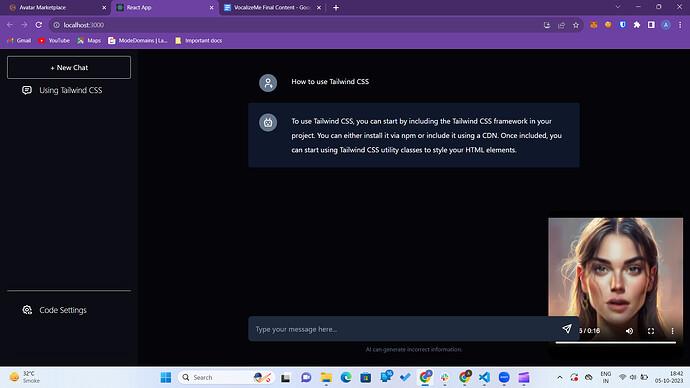Image resolution: width=690 pixels, height=388 pixels.
Task: Open the Chrome profile avatar
Action: point(666,25)
